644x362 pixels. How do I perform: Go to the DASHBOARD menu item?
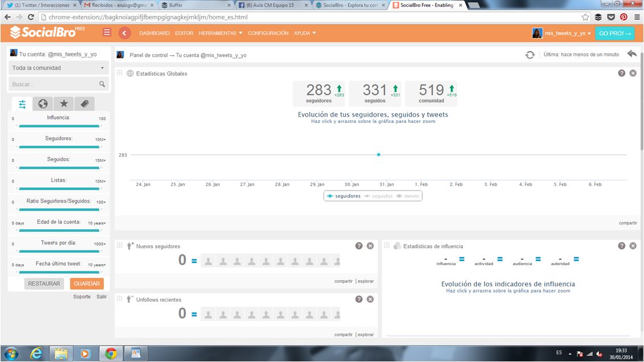[154, 33]
